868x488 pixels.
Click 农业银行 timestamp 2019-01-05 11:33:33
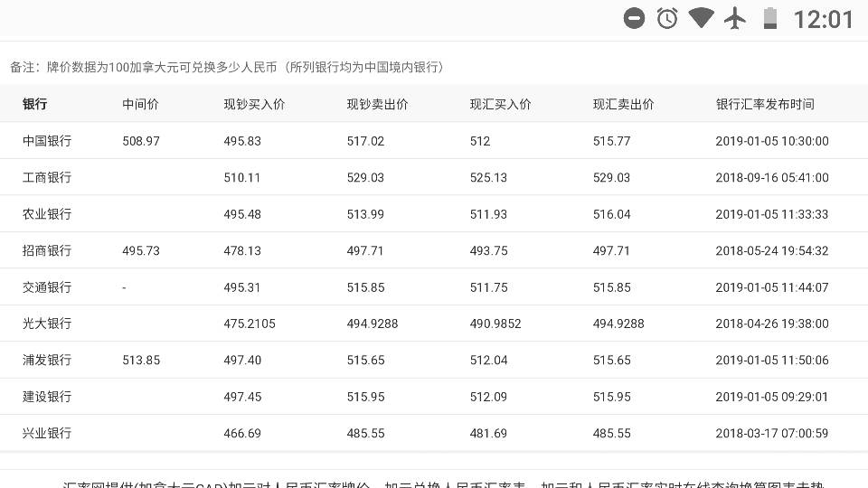pyautogui.click(x=772, y=214)
